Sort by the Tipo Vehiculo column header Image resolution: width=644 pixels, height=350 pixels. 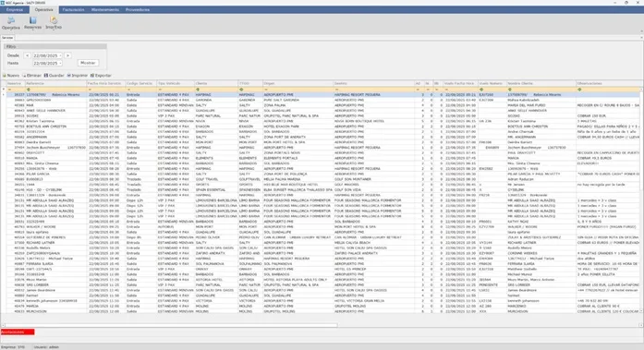click(x=175, y=83)
